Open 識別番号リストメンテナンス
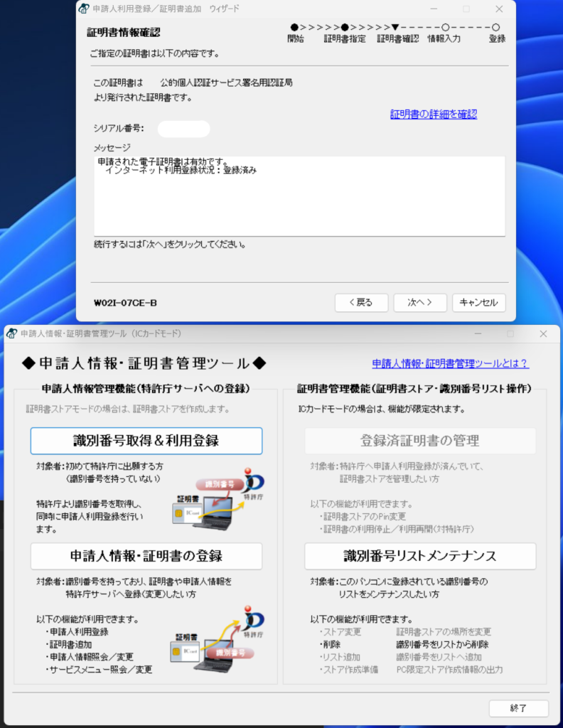 (x=420, y=556)
